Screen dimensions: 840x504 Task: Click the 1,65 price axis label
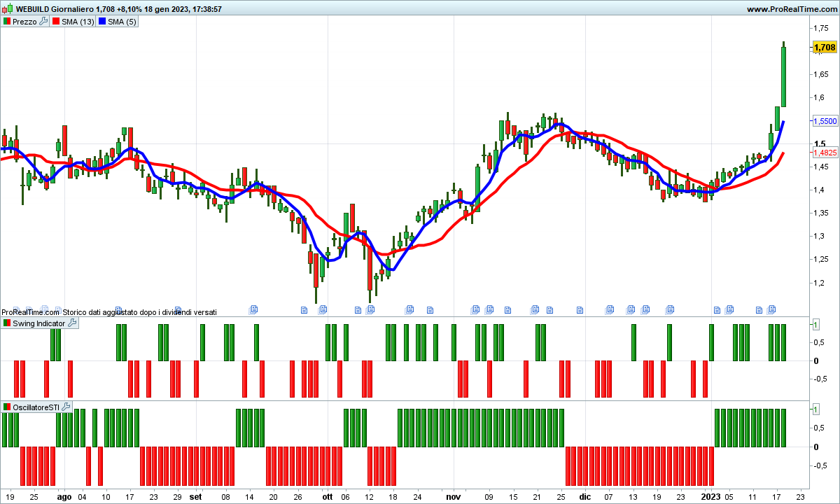[820, 74]
